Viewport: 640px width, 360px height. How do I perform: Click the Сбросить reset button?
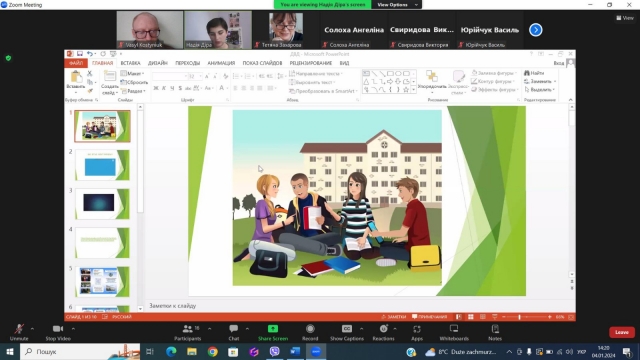point(134,82)
